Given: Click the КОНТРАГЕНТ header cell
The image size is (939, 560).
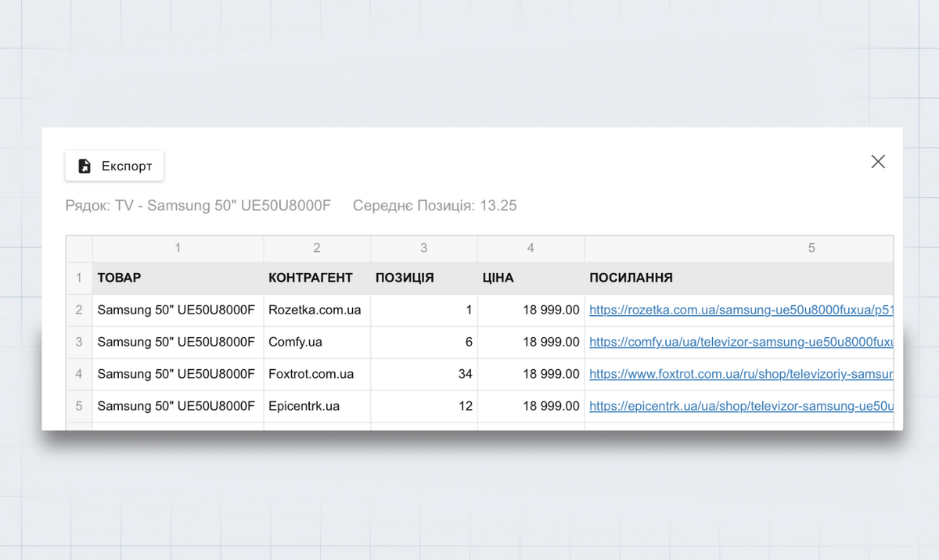Looking at the screenshot, I should (x=317, y=278).
